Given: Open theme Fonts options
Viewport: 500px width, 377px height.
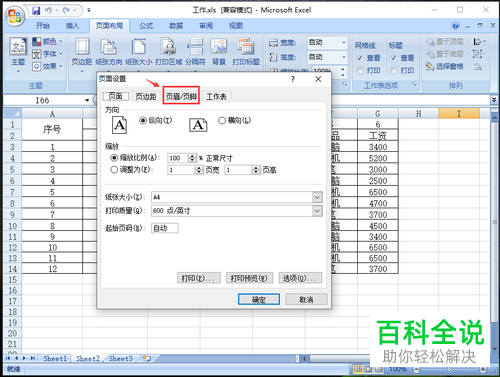Looking at the screenshot, I should click(47, 54).
